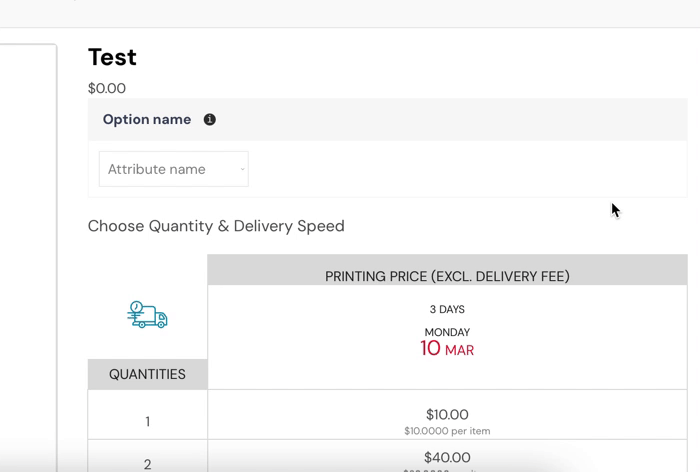
Task: Open the Attribute name dropdown
Action: (x=173, y=169)
